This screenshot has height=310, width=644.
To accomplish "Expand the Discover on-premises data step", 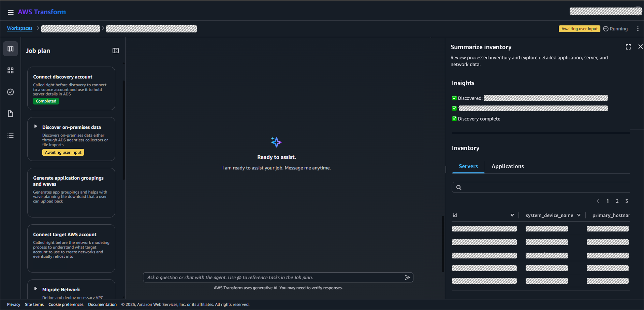I will pos(36,126).
